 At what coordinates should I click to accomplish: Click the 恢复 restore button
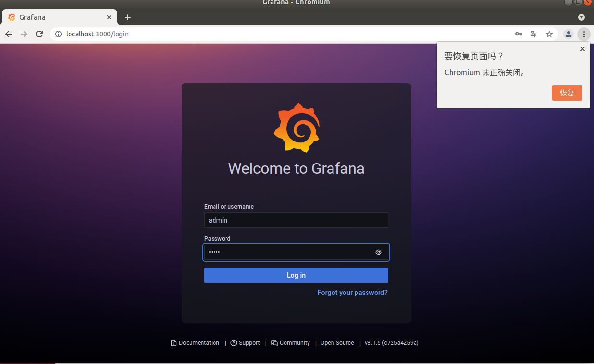coord(567,93)
